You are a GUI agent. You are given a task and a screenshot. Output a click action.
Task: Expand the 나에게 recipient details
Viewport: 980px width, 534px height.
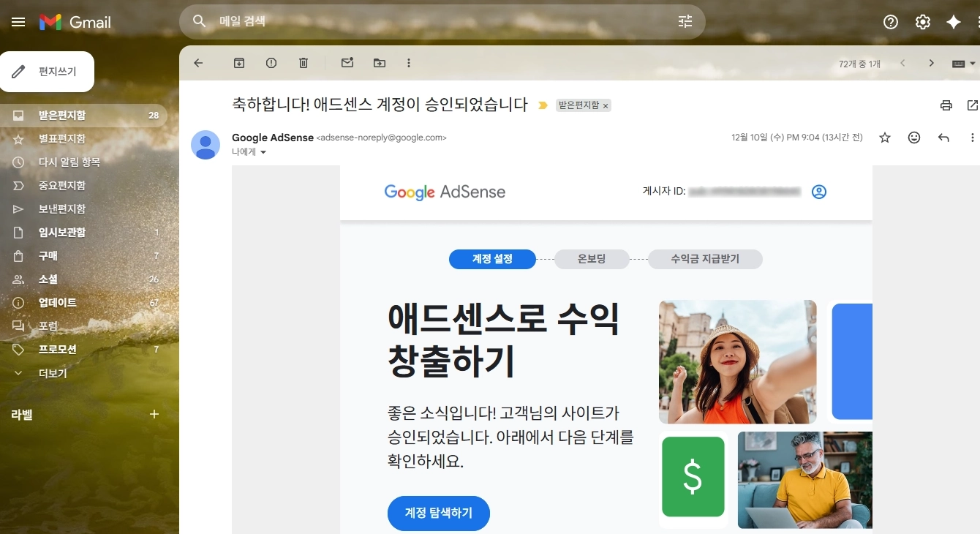[263, 152]
